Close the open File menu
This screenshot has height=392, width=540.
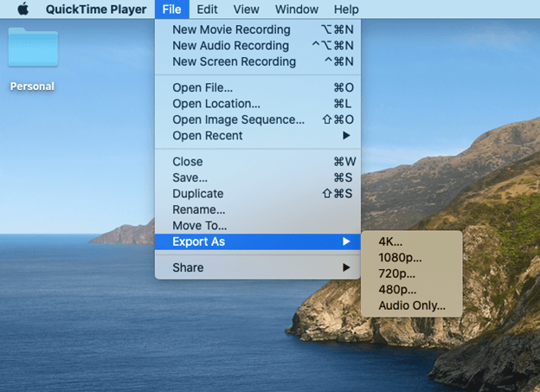(171, 10)
